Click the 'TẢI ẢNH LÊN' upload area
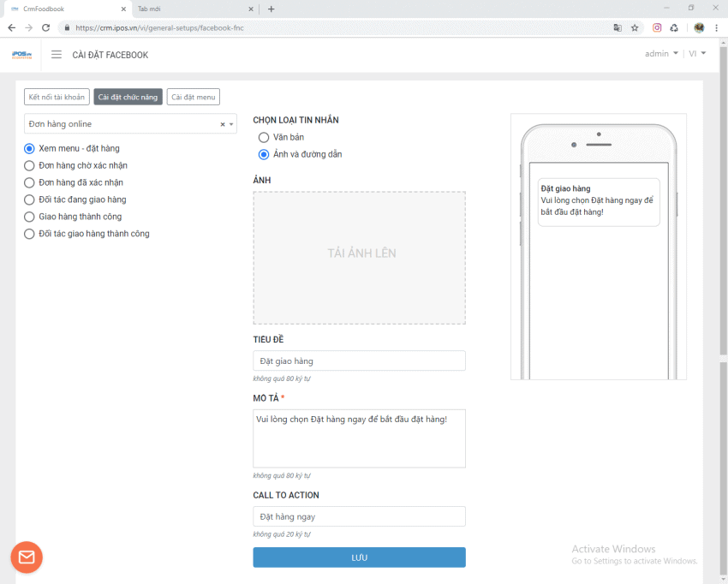Image resolution: width=728 pixels, height=584 pixels. pos(359,257)
